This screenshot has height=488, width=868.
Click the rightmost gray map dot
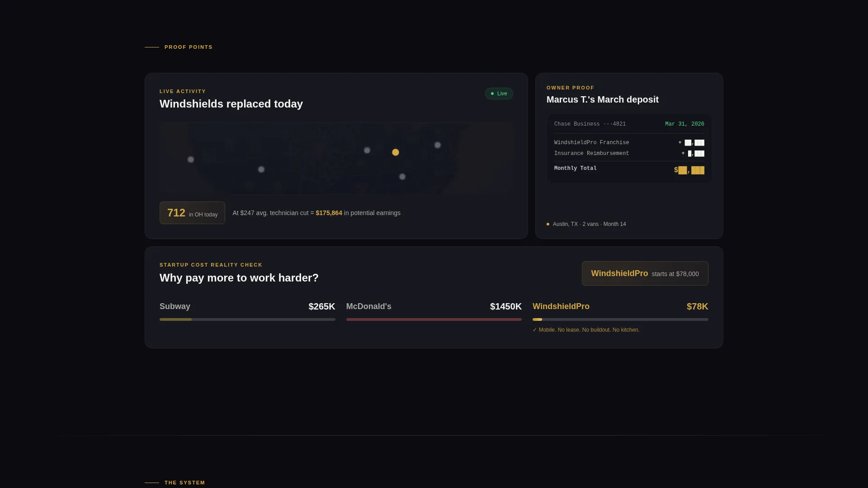coord(438,145)
